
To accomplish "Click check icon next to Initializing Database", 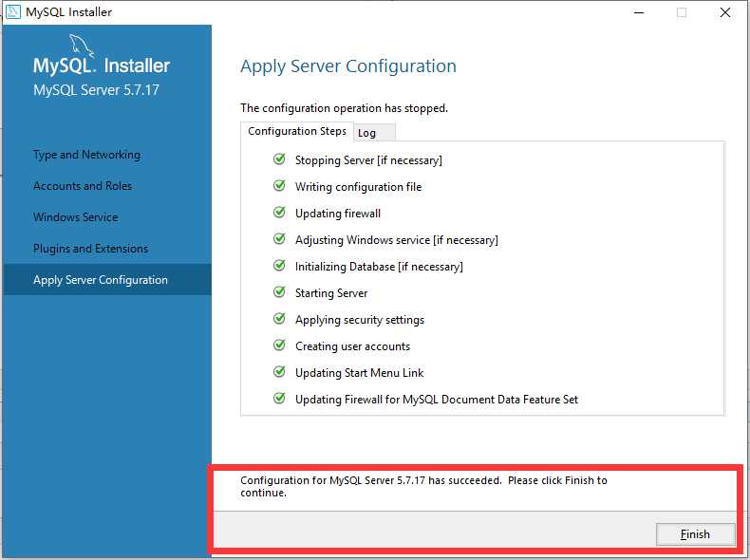I will coord(279,266).
